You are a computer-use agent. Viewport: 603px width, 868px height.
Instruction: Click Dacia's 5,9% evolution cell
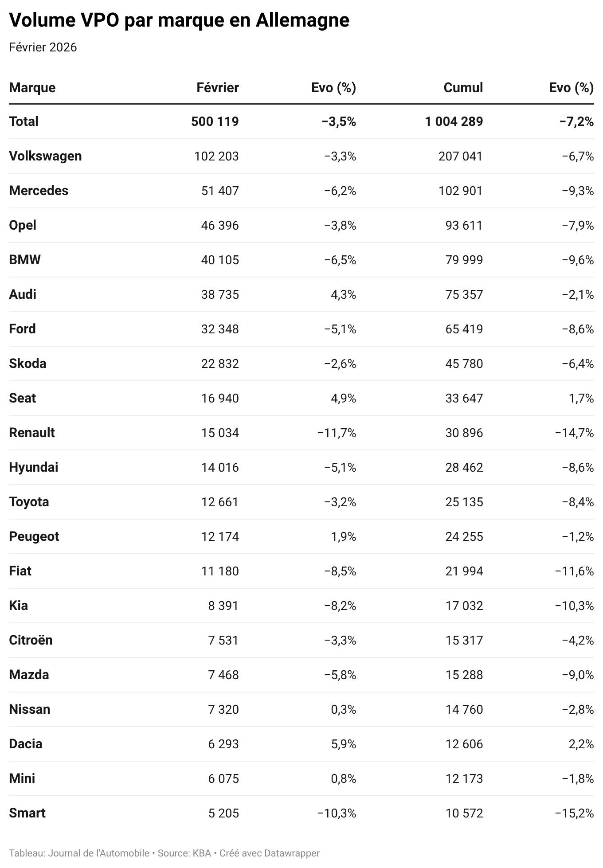(343, 744)
